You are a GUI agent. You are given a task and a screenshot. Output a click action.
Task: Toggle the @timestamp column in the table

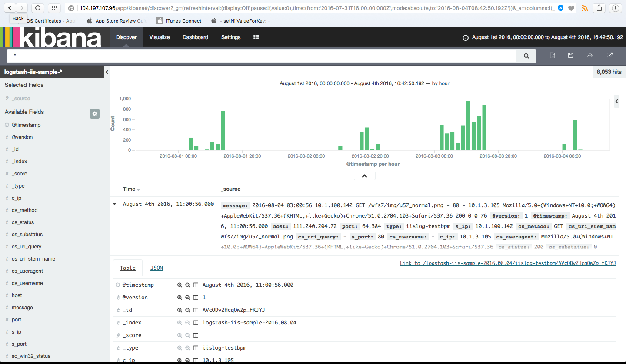(196, 285)
